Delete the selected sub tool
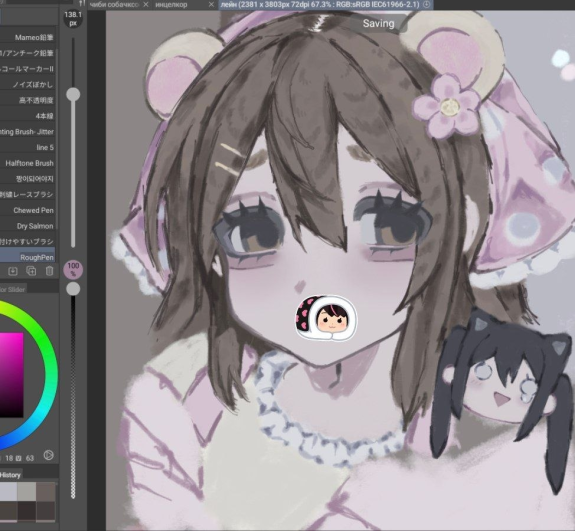The width and height of the screenshot is (575, 531). point(50,271)
